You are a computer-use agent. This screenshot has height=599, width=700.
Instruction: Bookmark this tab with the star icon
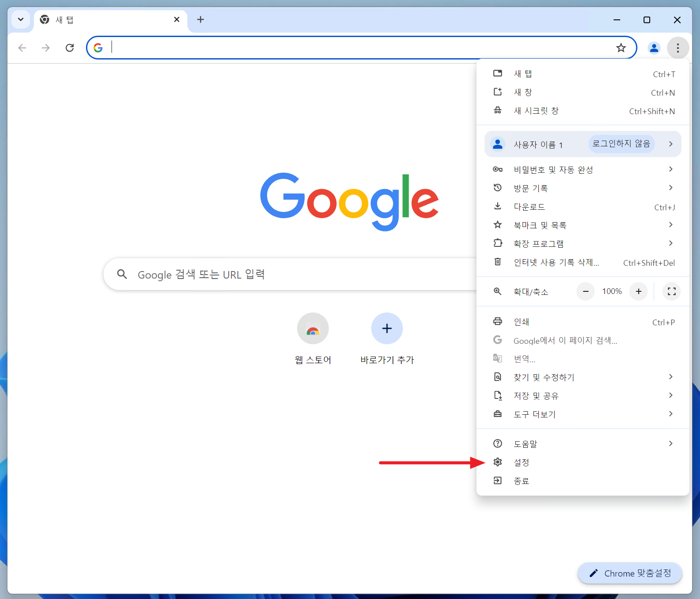[621, 48]
